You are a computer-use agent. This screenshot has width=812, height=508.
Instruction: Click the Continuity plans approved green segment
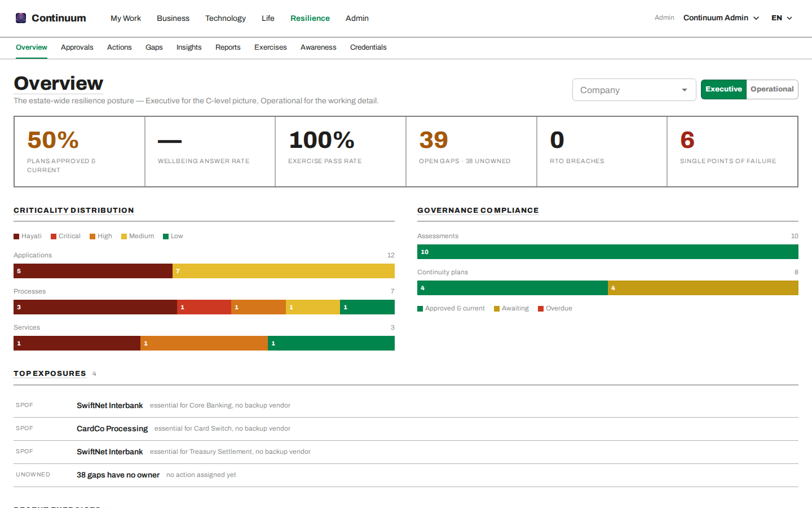(513, 288)
